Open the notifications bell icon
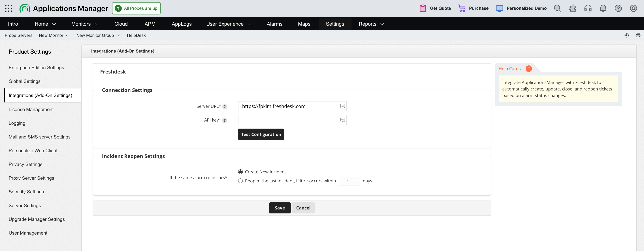The image size is (644, 251). click(603, 8)
